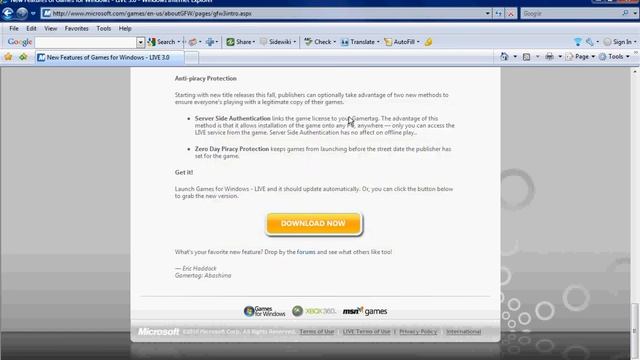Click the Add to Favorites icon
Viewport: 640px width, 360px height.
pyautogui.click(x=23, y=57)
